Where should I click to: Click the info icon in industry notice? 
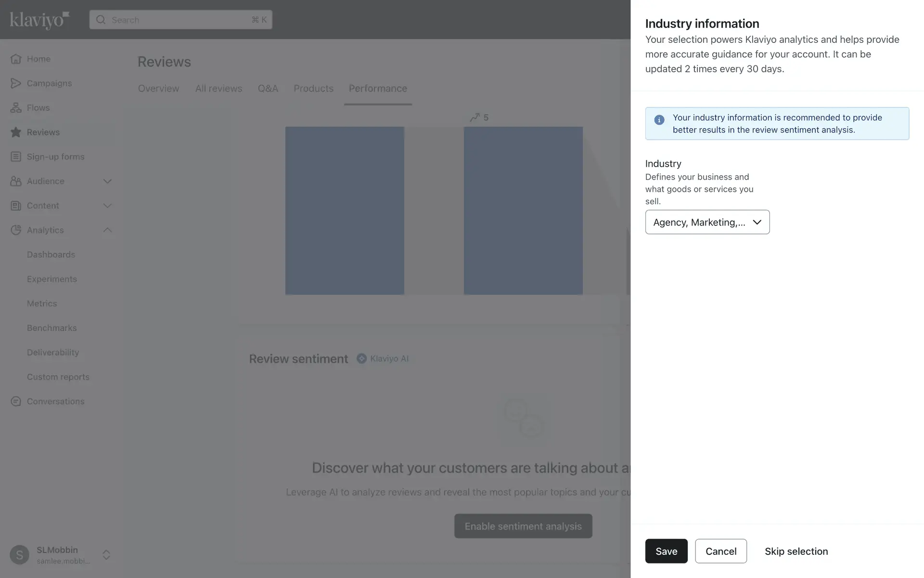(x=659, y=120)
